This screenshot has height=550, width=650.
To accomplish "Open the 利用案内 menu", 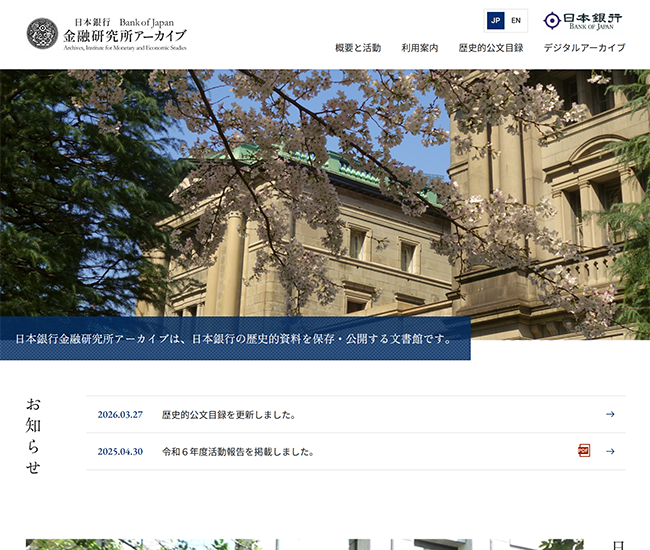I will coord(420,48).
